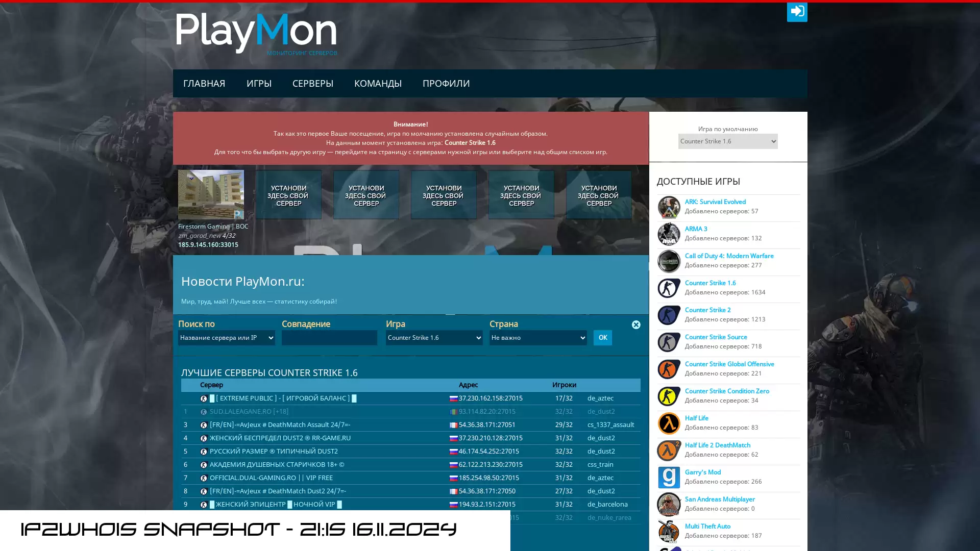Screen dimensions: 980x551
Task: Open the ARMA 3 game icon
Action: pos(669,234)
